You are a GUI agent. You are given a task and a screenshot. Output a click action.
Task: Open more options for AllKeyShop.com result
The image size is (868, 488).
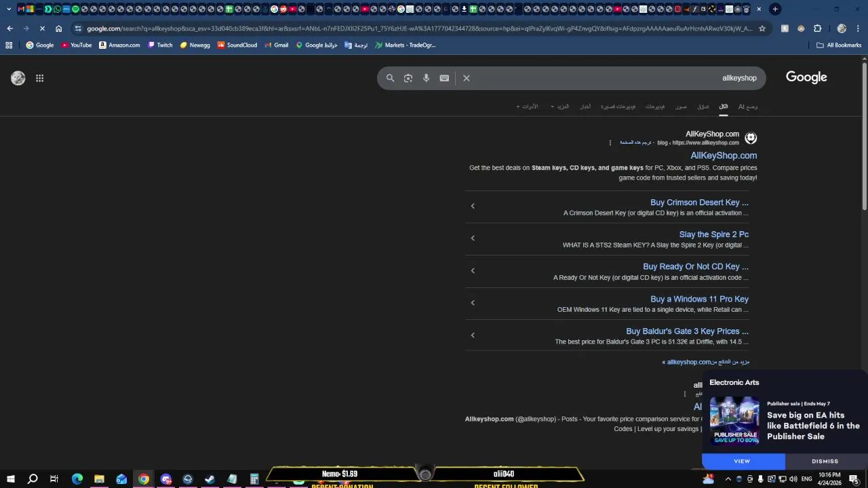pos(610,143)
